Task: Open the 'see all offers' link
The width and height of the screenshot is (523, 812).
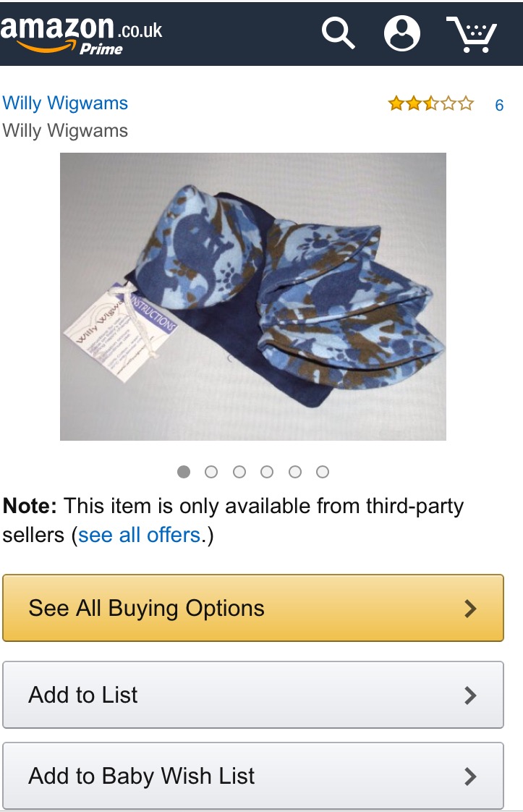Action: tap(140, 535)
